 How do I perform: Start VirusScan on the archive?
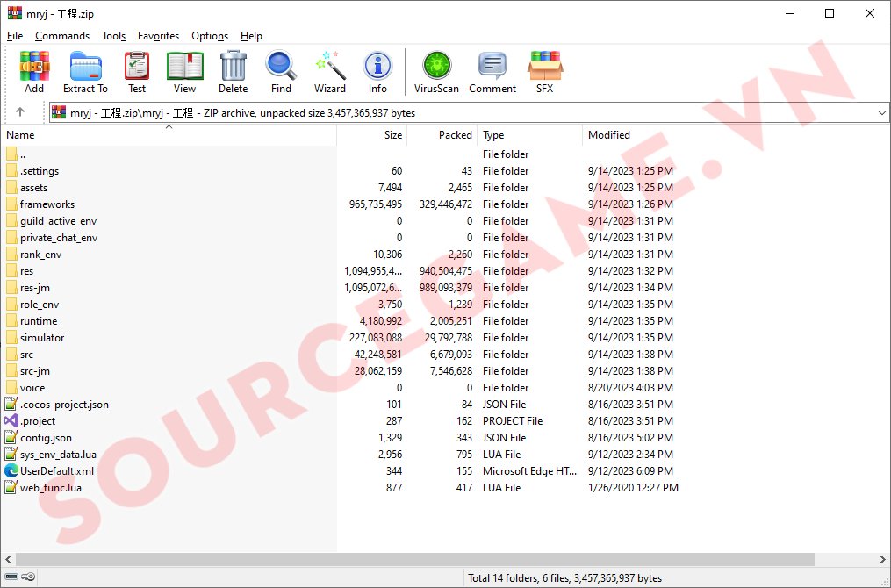436,71
